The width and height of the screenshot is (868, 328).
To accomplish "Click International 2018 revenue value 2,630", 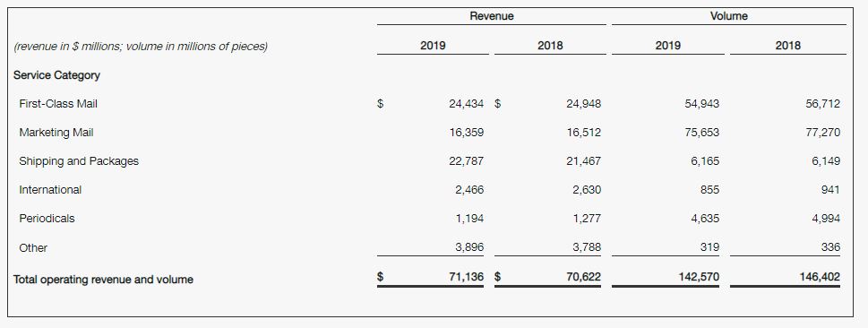I will (x=587, y=189).
